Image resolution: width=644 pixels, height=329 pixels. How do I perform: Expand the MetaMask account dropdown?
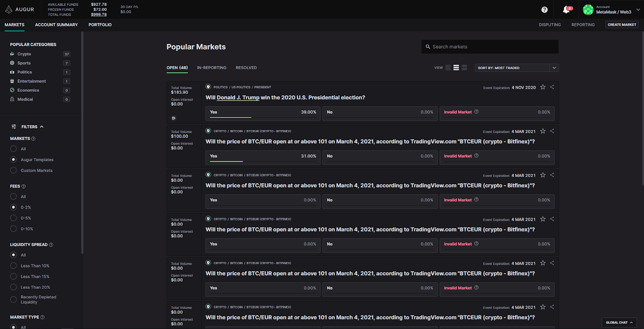pos(638,10)
